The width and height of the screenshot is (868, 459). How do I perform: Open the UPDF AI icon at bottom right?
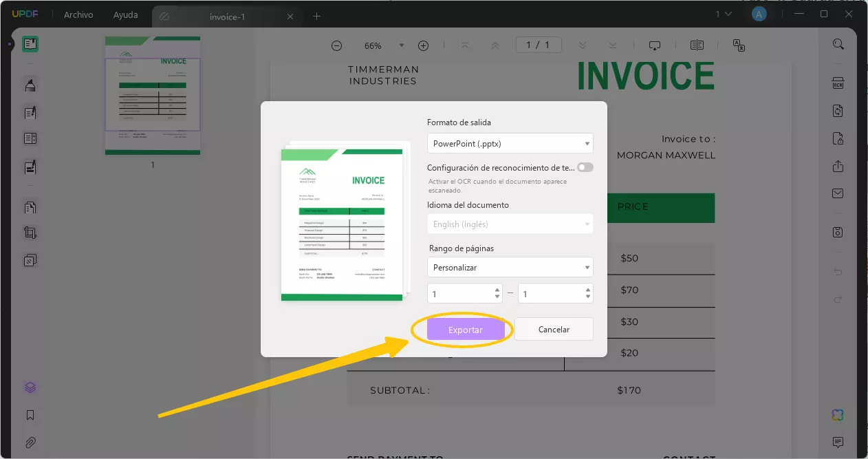(x=838, y=415)
